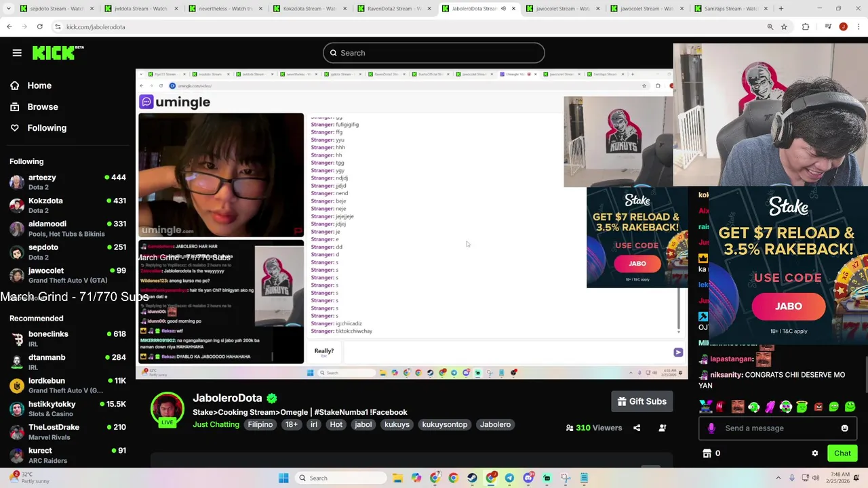Image resolution: width=868 pixels, height=488 pixels.
Task: Share the stream via share icon
Action: tap(637, 428)
